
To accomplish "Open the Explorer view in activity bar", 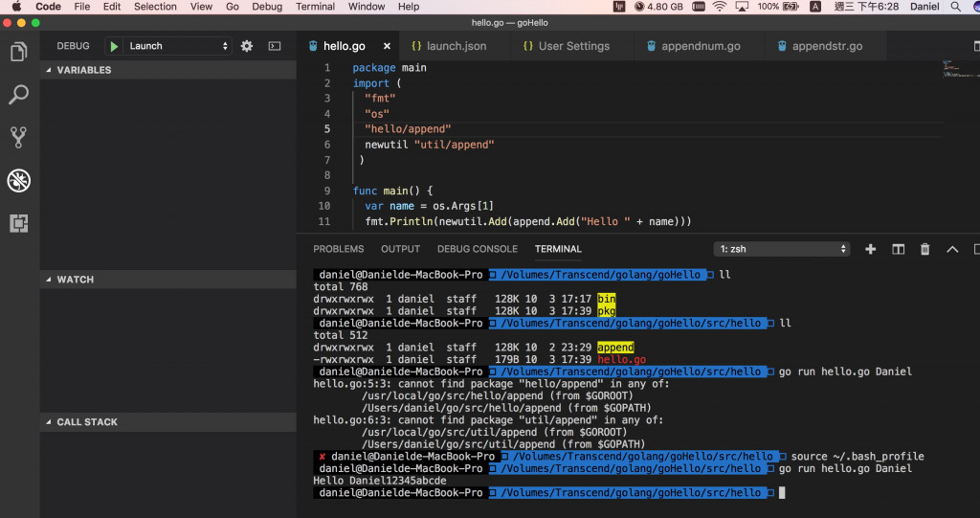I will (19, 52).
